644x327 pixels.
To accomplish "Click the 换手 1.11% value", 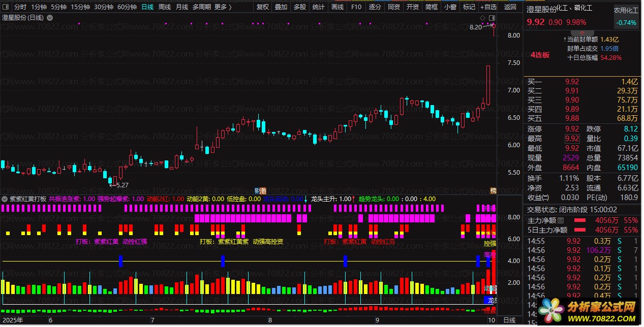I will coord(569,178).
